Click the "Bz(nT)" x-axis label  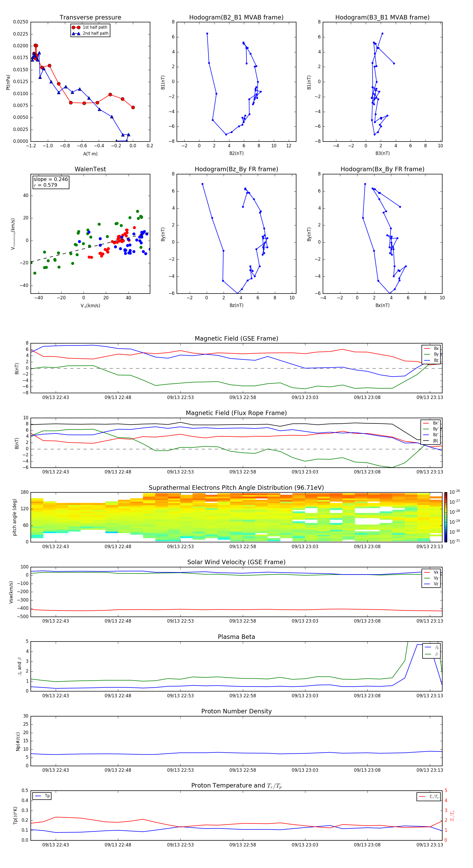click(x=236, y=305)
